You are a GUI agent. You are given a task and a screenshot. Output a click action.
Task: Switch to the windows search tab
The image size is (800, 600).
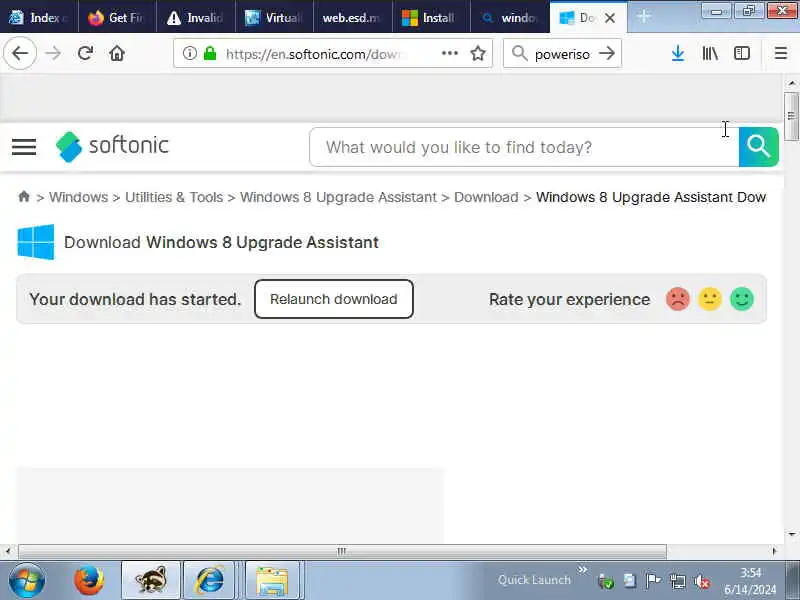point(509,17)
